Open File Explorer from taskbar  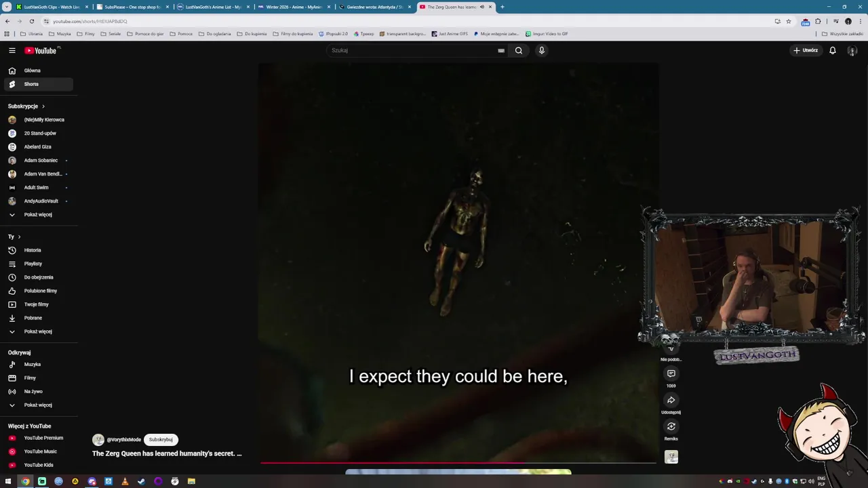coord(191,481)
